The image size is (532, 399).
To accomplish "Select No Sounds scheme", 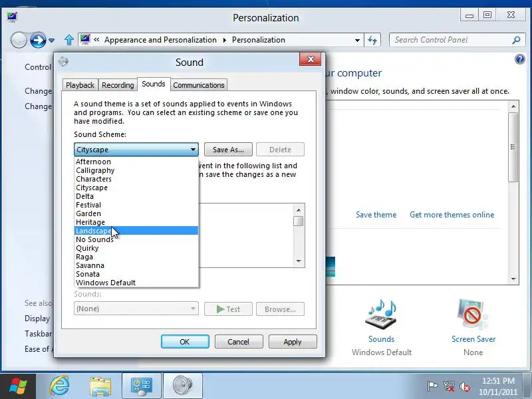I will click(x=136, y=239).
